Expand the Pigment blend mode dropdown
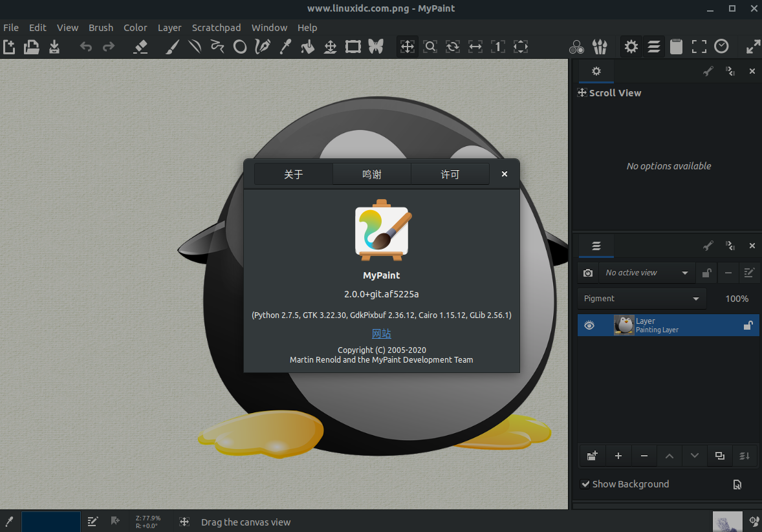 click(x=642, y=299)
